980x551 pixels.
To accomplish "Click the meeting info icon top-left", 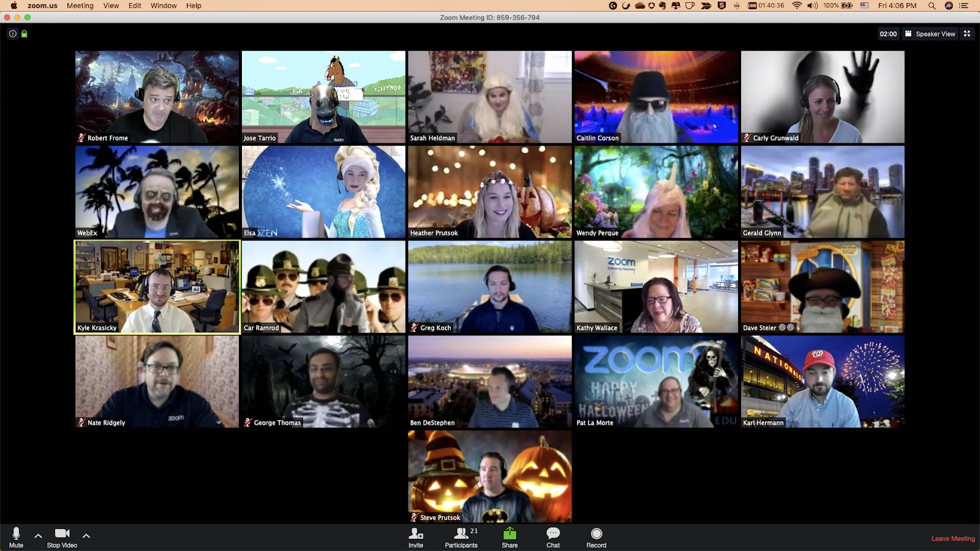I will pyautogui.click(x=12, y=34).
